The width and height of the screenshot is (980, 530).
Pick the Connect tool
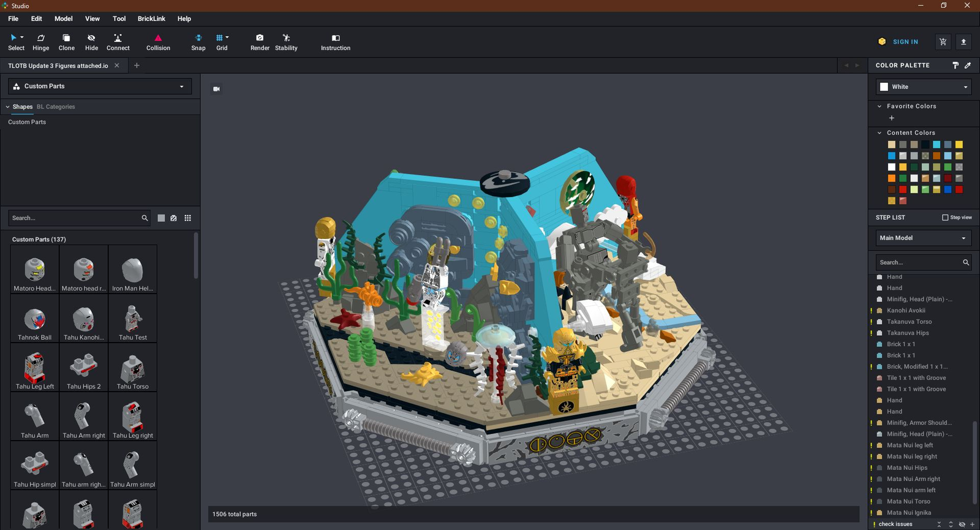coord(118,42)
